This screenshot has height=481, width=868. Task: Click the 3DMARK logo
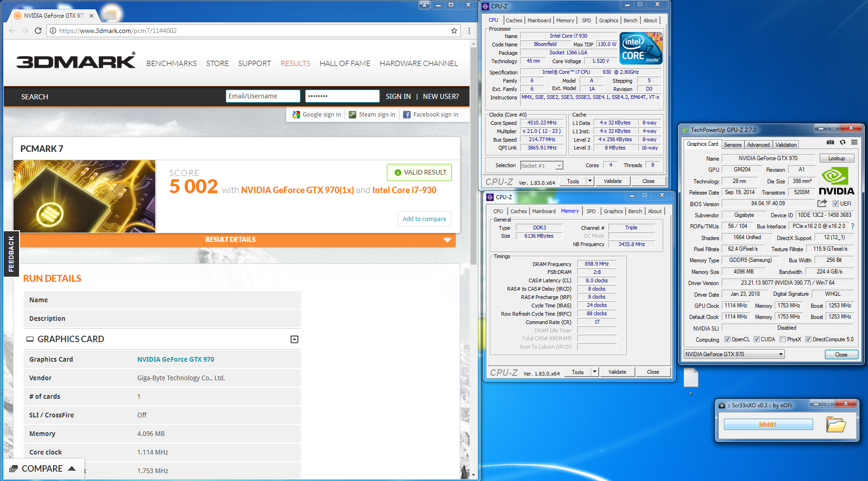[76, 61]
